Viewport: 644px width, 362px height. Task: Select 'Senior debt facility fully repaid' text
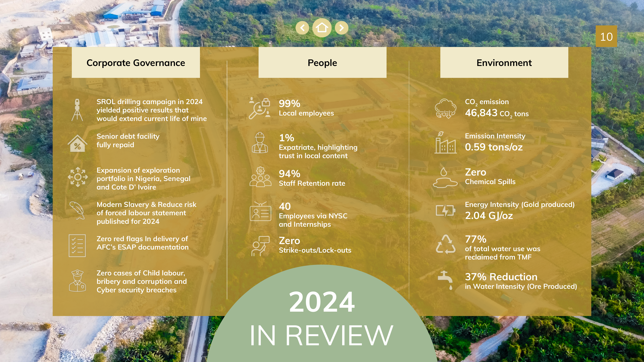point(128,140)
